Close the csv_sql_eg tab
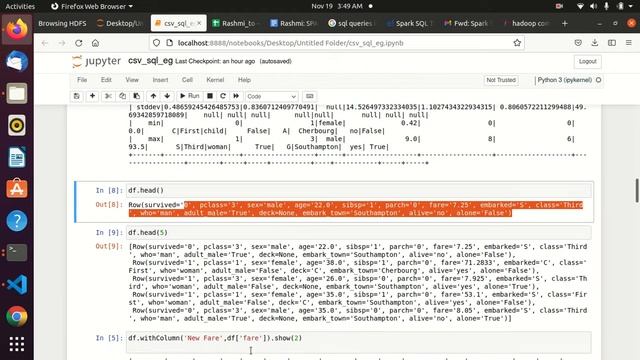 199,23
